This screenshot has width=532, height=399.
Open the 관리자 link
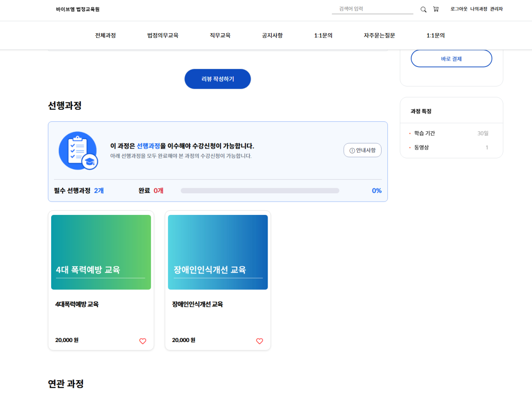[x=496, y=9]
